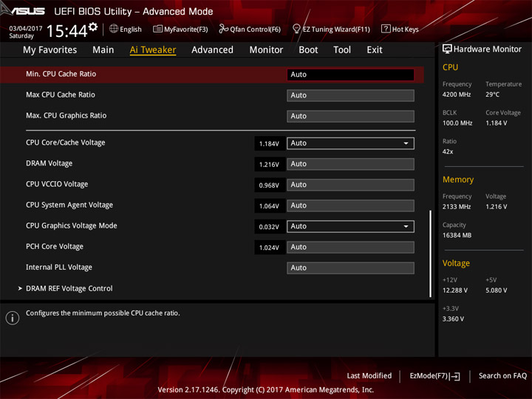Click the settings list scrollbar

pyautogui.click(x=431, y=253)
